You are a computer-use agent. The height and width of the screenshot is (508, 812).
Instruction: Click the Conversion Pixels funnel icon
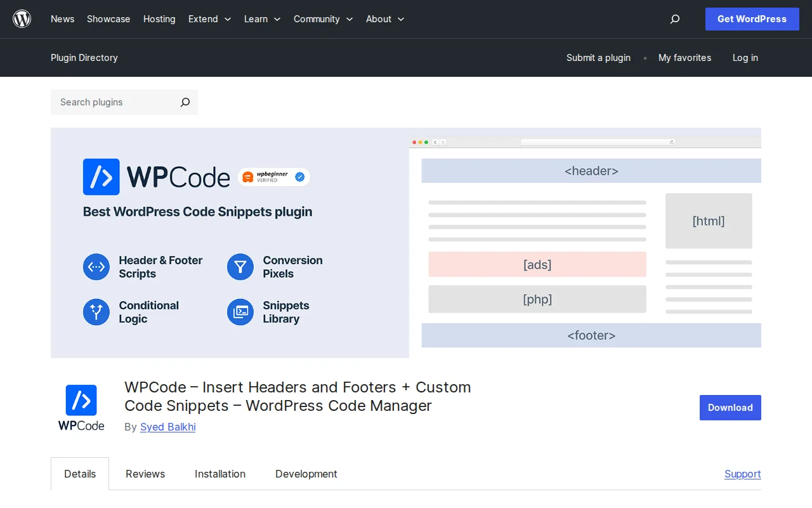tap(240, 267)
